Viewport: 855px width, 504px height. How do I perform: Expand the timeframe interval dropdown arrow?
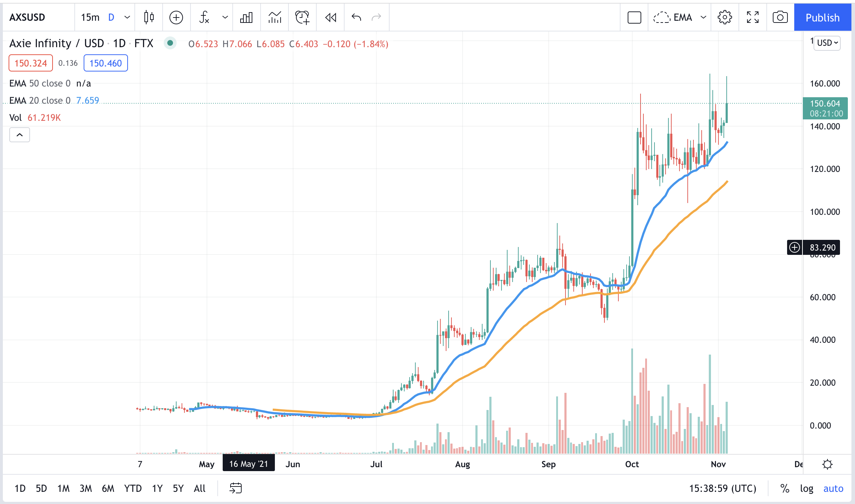[127, 17]
